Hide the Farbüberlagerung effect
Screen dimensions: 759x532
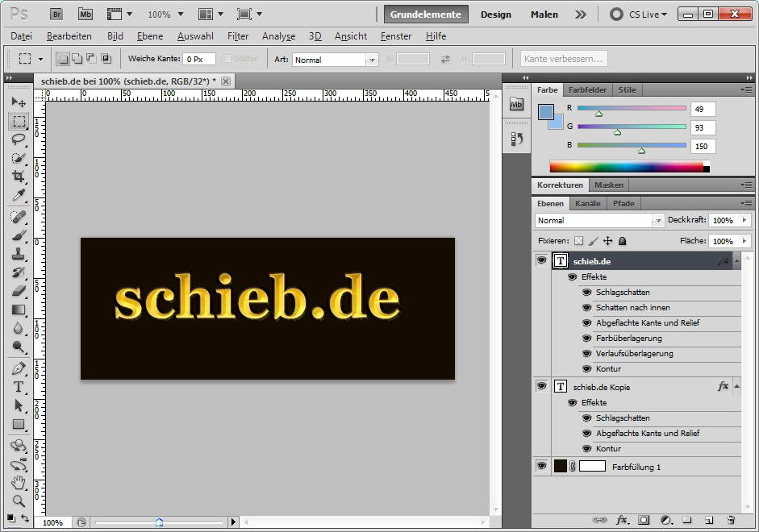586,338
